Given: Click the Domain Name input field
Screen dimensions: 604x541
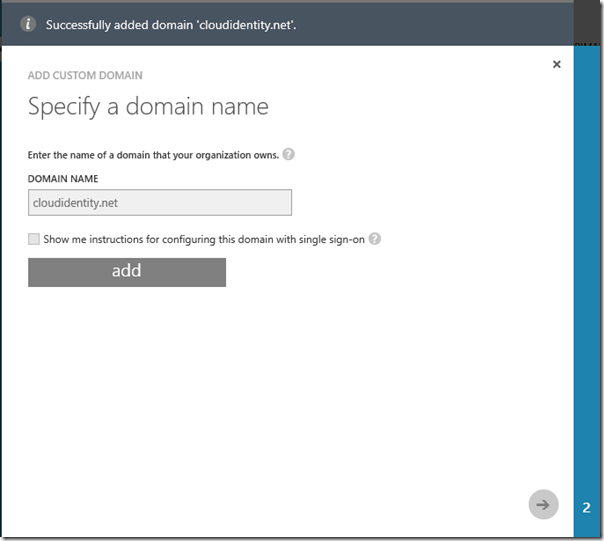Looking at the screenshot, I should coord(160,202).
